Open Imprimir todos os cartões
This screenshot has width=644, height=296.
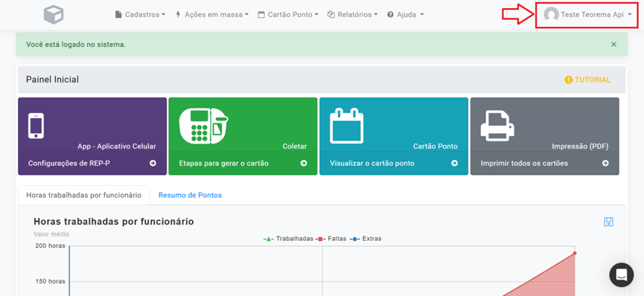pos(524,163)
